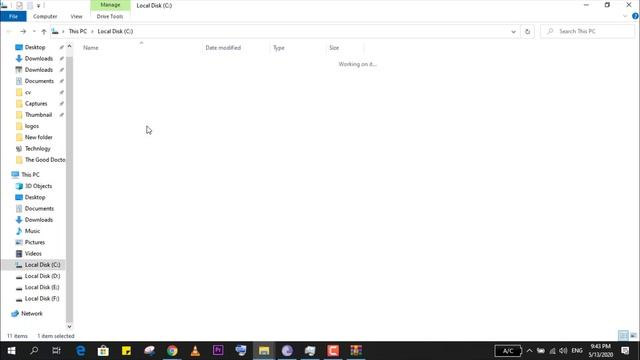Open the File ribbon tab
The image size is (640, 360).
pos(13,16)
